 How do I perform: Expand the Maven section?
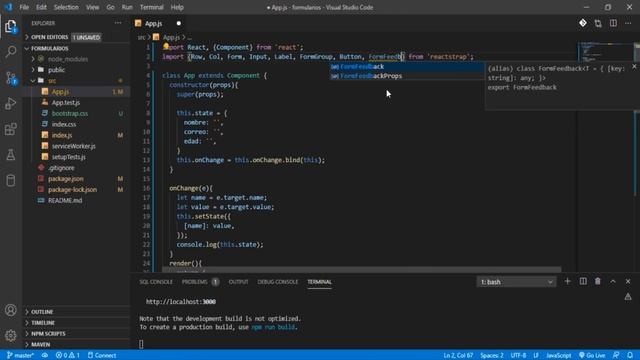[x=76, y=344]
